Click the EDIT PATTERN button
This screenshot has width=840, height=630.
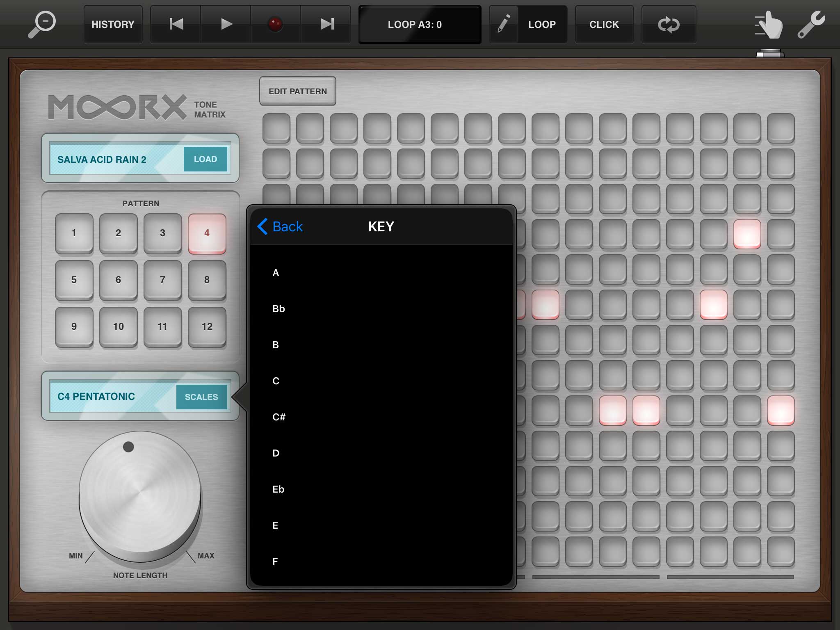click(x=298, y=91)
